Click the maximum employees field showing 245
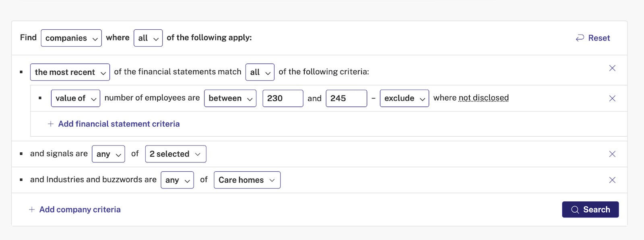Viewport: 644px width, 240px height. tap(347, 98)
